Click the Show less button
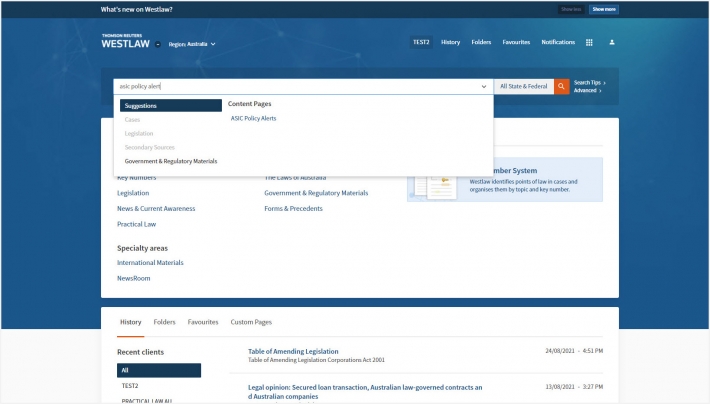The width and height of the screenshot is (710, 404). point(571,9)
